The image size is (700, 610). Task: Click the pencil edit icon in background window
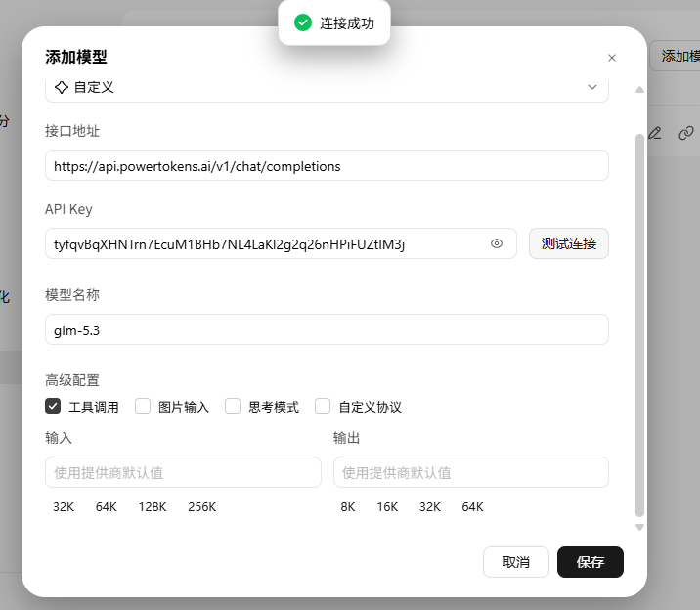(655, 133)
